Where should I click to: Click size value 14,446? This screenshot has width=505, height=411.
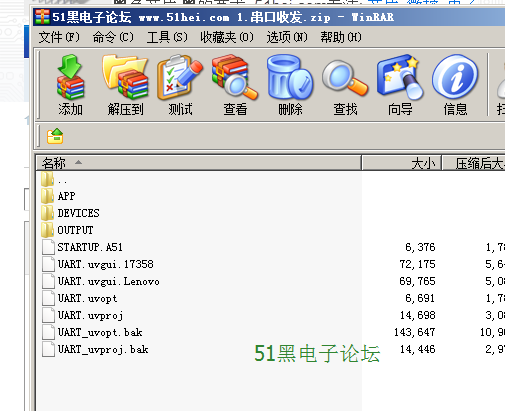(x=417, y=349)
